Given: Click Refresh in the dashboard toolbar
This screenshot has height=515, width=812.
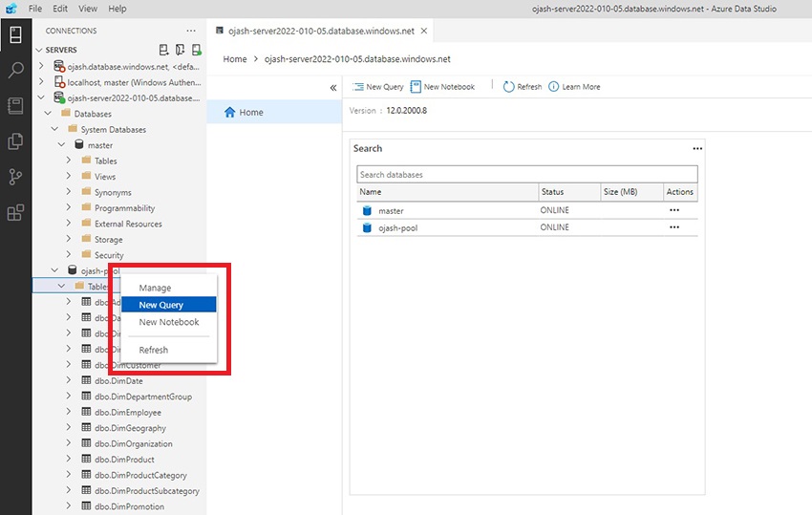Looking at the screenshot, I should coord(523,87).
